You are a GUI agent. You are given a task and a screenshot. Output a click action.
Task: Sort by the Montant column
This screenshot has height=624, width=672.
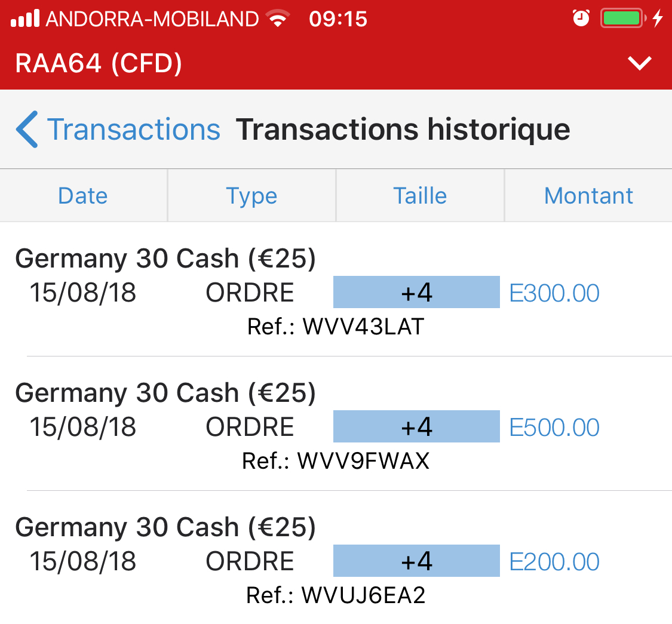click(588, 196)
